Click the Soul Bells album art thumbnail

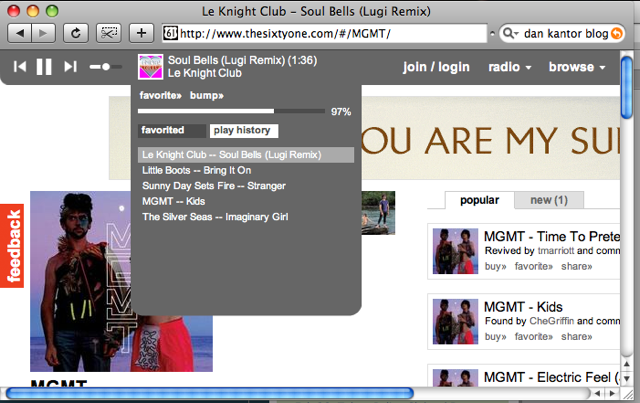click(151, 67)
